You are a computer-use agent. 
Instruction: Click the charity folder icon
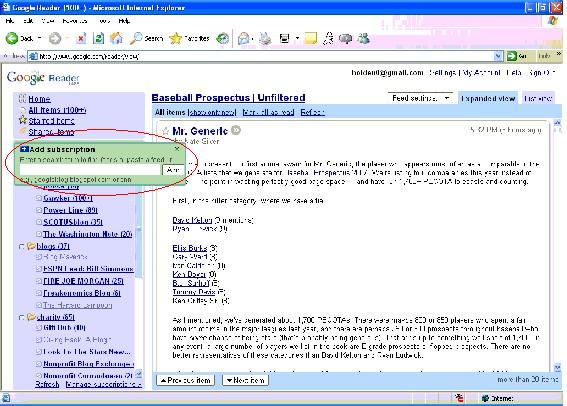point(31,317)
